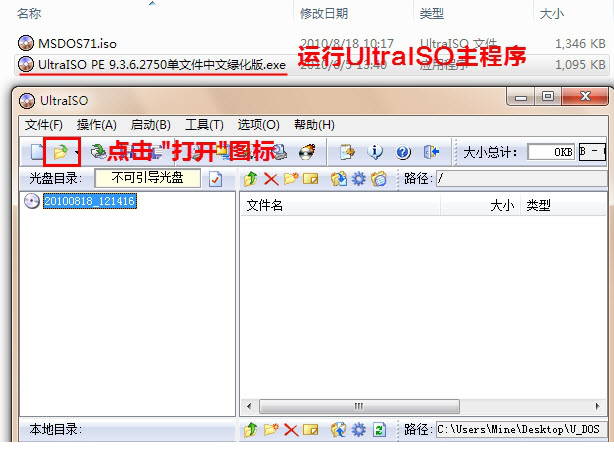Click the open CD/DVD icon beside Open
The image size is (614, 459).
[98, 152]
